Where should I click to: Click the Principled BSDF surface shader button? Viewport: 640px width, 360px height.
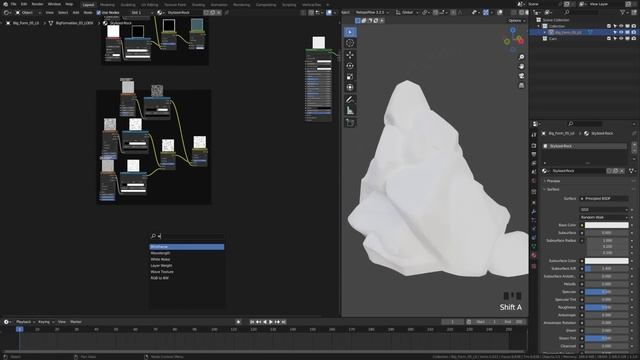click(x=603, y=199)
